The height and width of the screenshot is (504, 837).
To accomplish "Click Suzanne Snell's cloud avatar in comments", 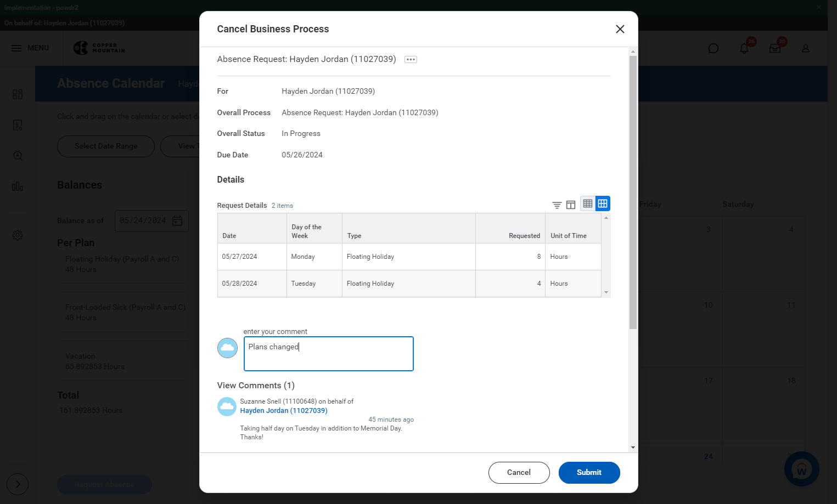I will click(x=227, y=406).
